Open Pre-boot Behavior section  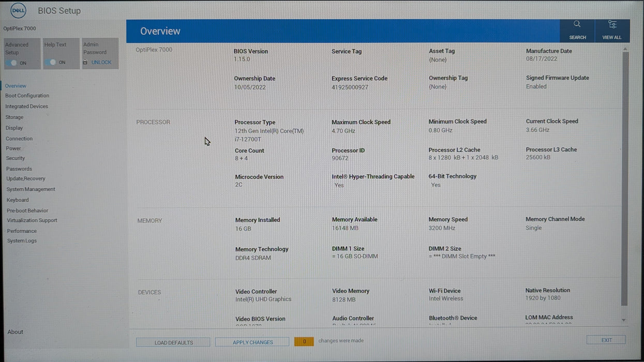(27, 210)
